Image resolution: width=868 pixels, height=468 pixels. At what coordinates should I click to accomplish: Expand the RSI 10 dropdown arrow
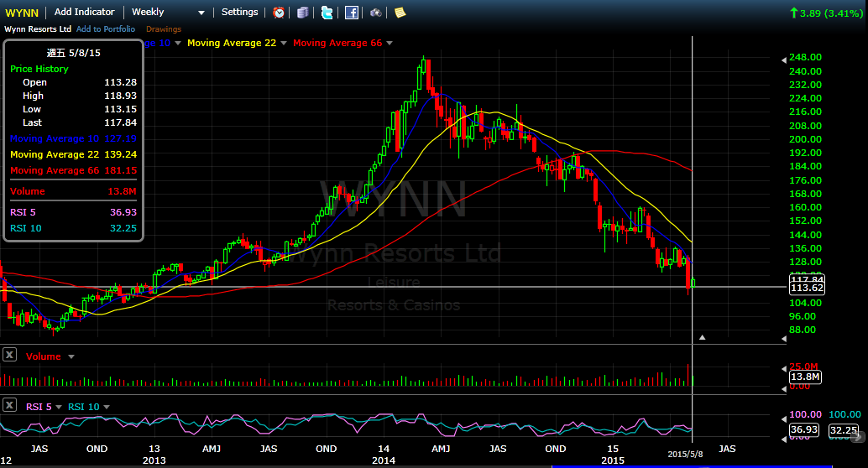[x=107, y=407]
